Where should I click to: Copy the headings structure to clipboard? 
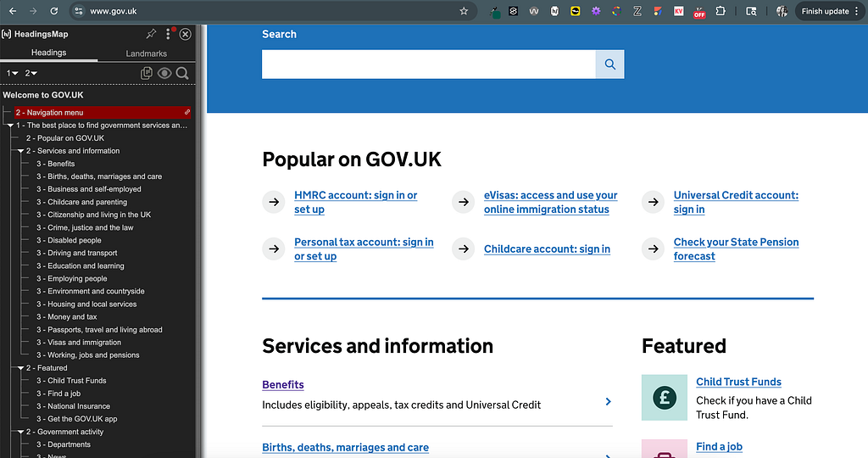[x=147, y=73]
